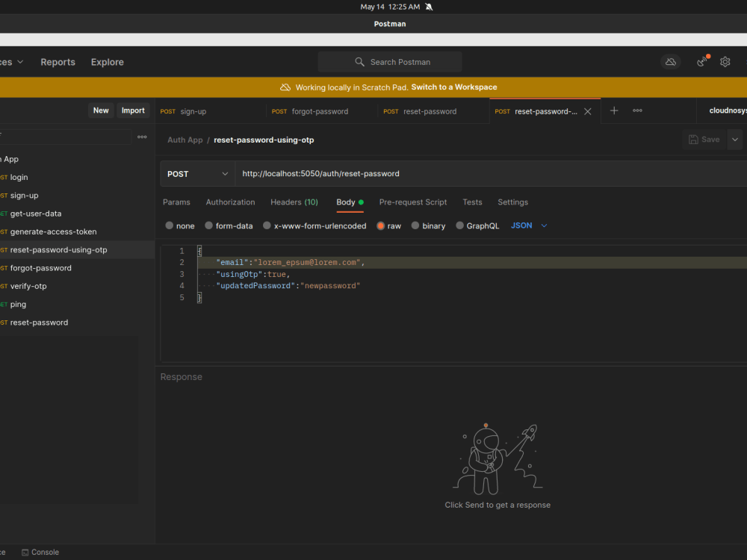
Task: Click the Save button
Action: 704,140
